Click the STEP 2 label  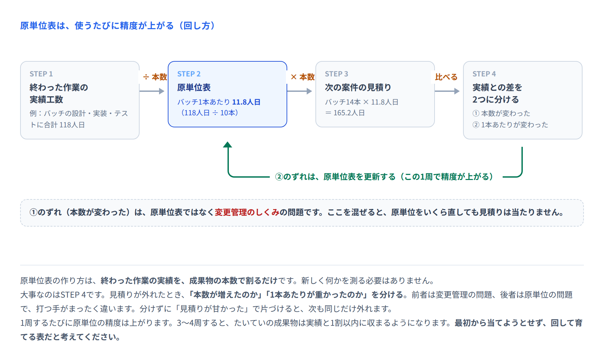[x=189, y=74]
